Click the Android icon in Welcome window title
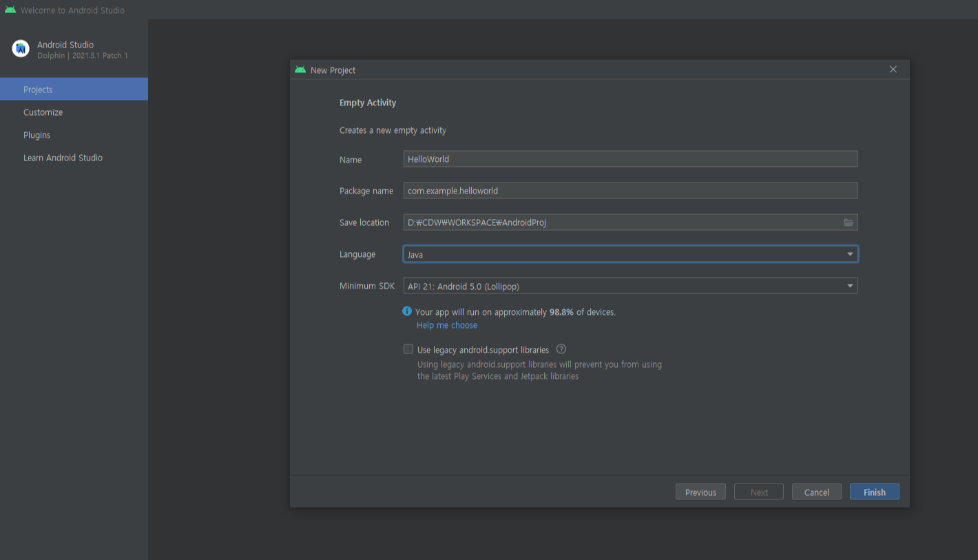The image size is (978, 560). (x=10, y=10)
